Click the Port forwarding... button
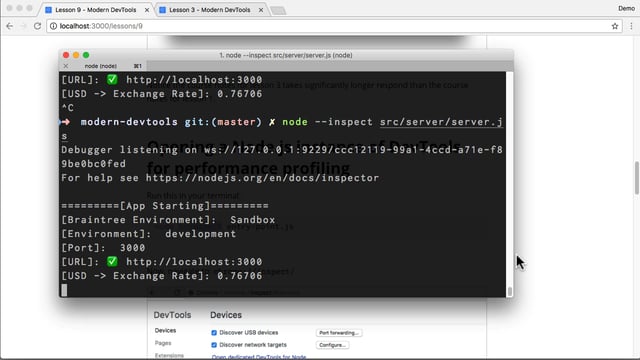 coord(339,333)
